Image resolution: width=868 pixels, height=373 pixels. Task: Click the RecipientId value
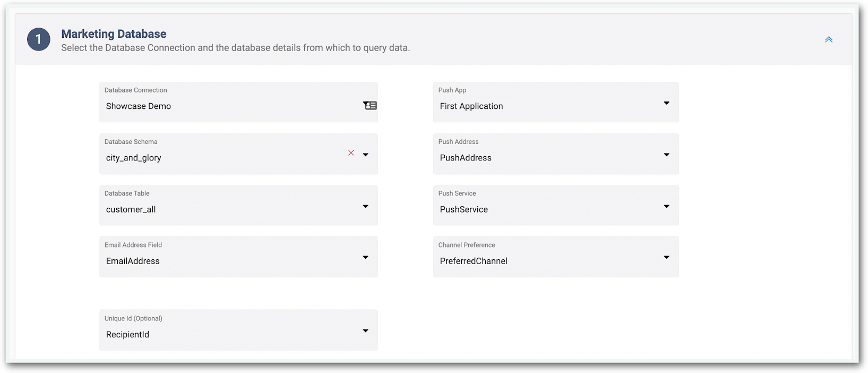(x=127, y=334)
